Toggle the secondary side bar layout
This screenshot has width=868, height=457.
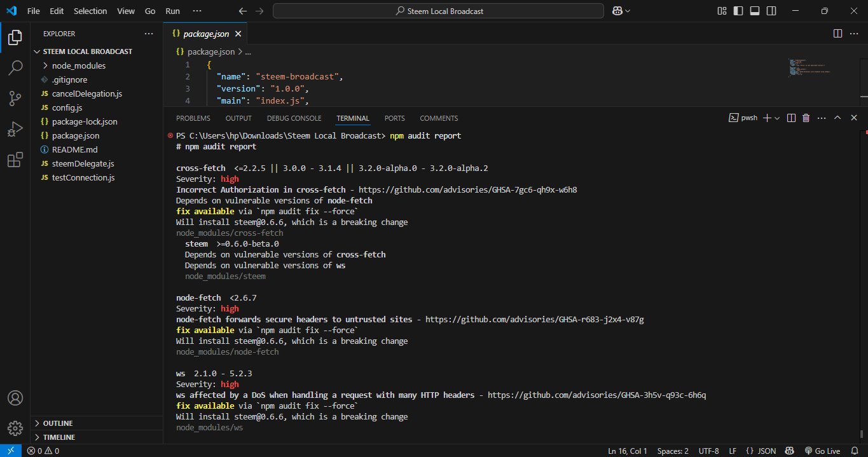pos(771,11)
